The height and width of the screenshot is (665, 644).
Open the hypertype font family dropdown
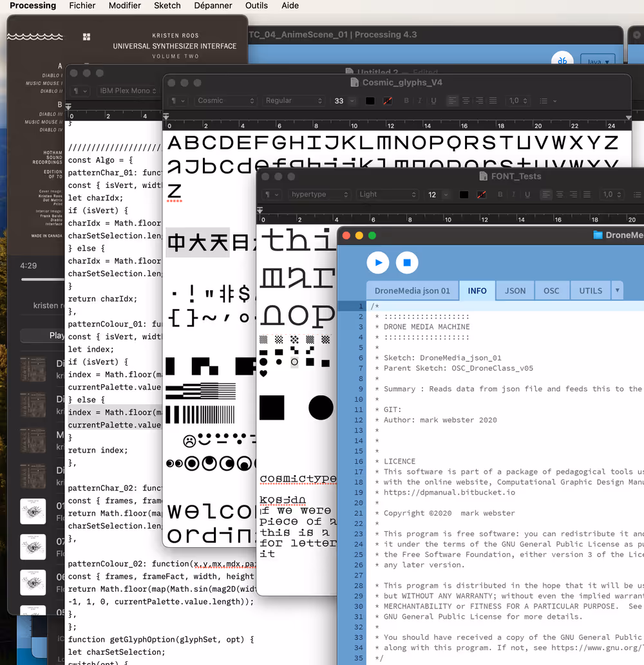tap(319, 194)
